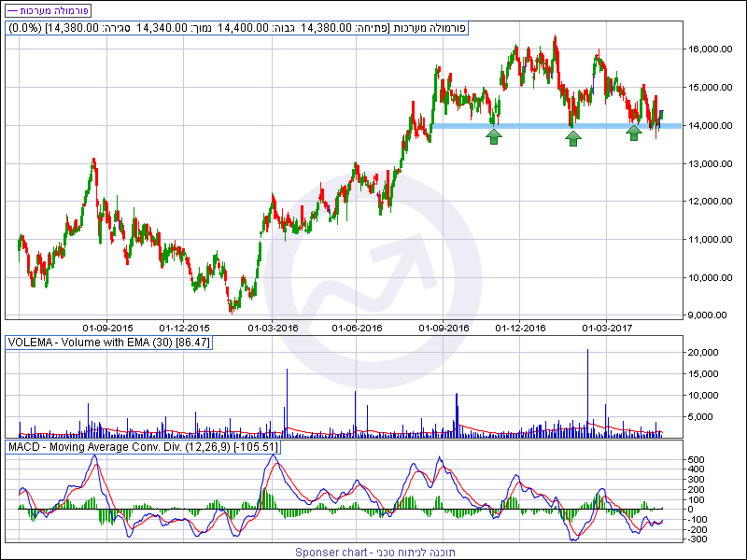
Task: Click the 01-03-2016 date label
Action: (273, 329)
